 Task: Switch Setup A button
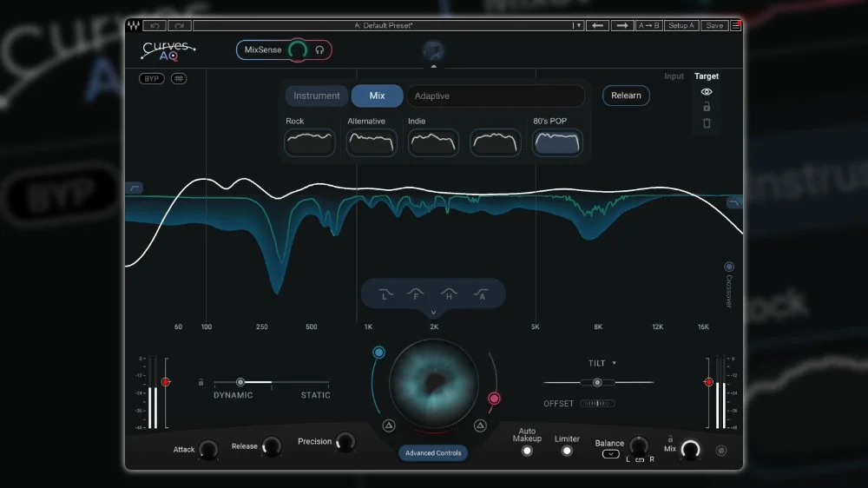[x=681, y=25]
